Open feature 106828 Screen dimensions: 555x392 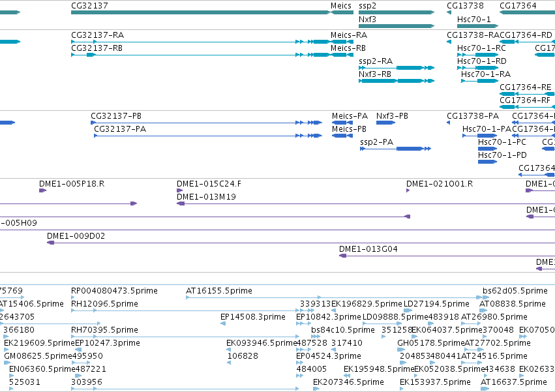(x=243, y=356)
